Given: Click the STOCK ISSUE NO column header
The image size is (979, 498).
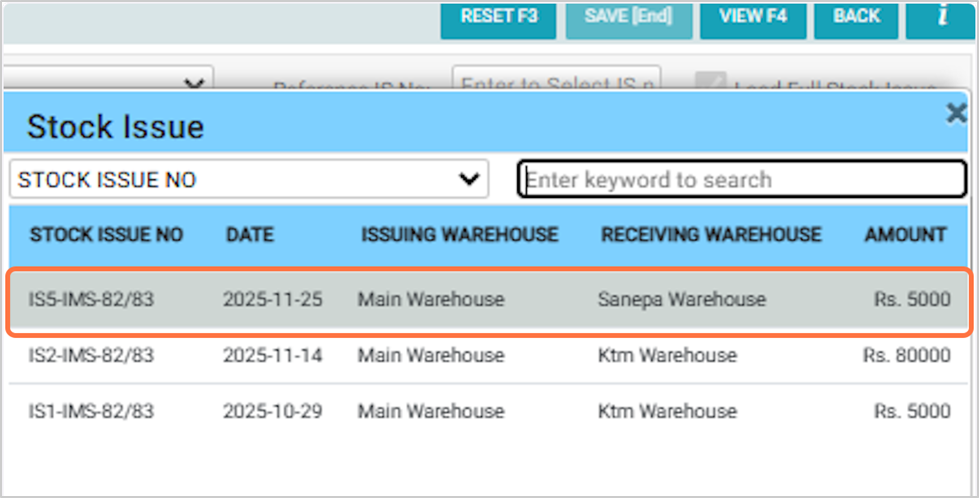Looking at the screenshot, I should click(106, 236).
